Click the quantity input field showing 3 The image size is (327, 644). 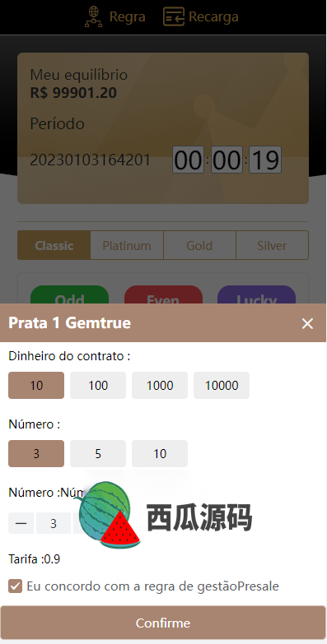tap(53, 523)
